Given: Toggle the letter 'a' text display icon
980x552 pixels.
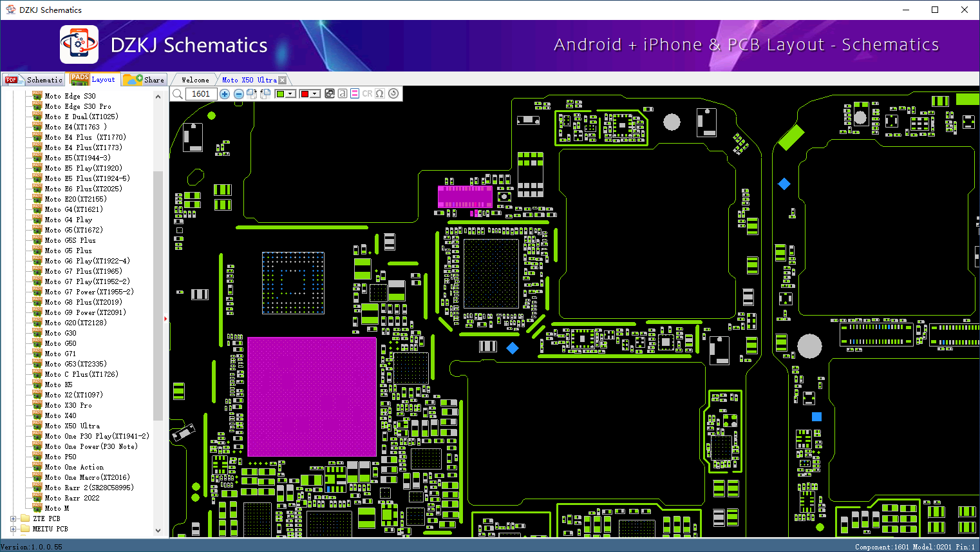Looking at the screenshot, I should point(343,94).
